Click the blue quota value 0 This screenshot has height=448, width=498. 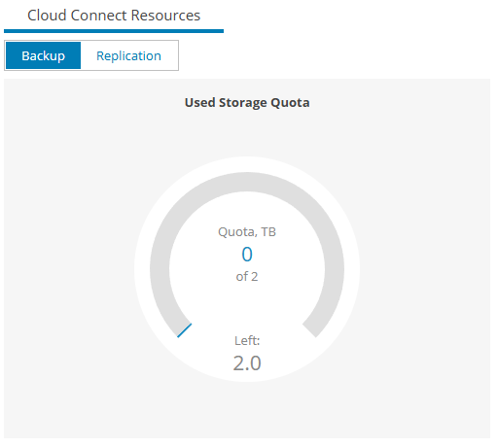click(247, 254)
